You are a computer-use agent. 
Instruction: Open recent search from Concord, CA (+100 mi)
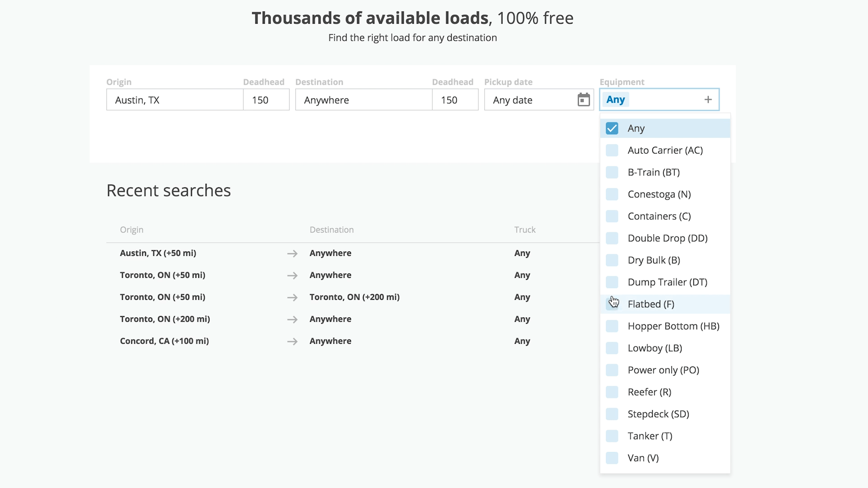(x=164, y=341)
